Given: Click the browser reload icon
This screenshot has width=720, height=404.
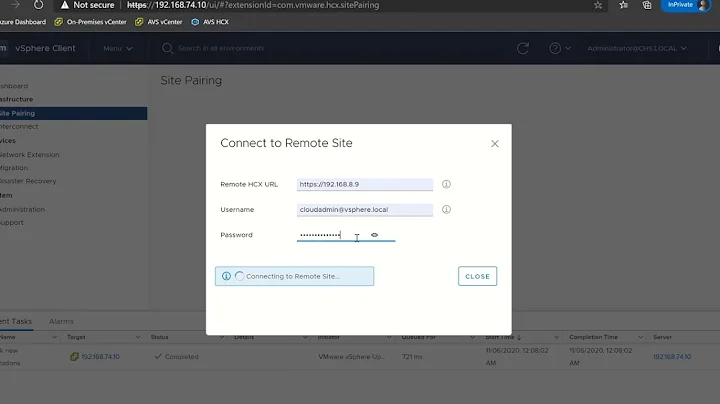Looking at the screenshot, I should (39, 5).
